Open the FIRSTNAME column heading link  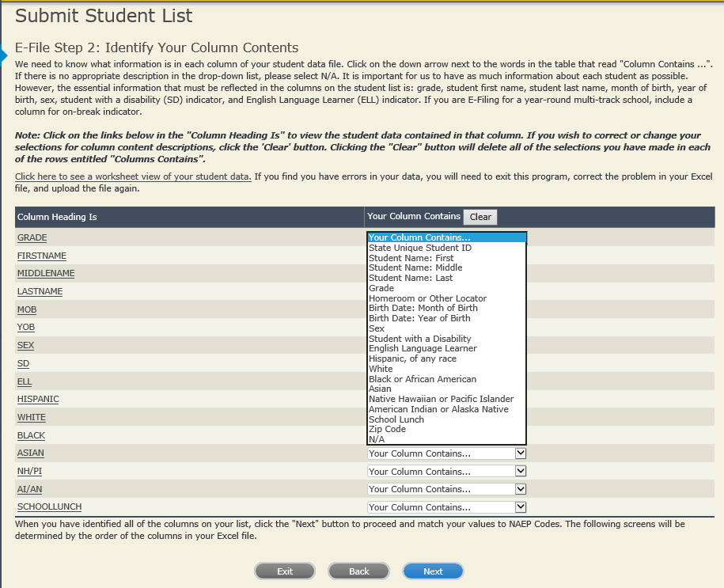[x=42, y=256]
